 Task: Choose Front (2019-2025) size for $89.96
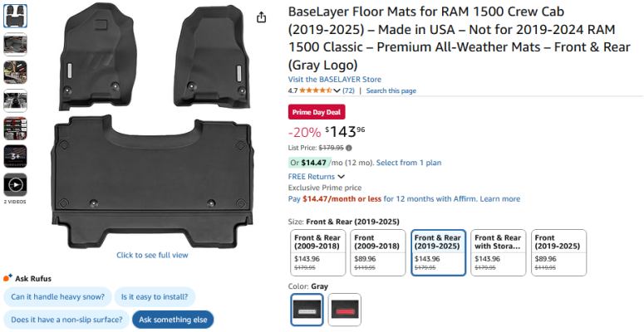[x=558, y=252]
